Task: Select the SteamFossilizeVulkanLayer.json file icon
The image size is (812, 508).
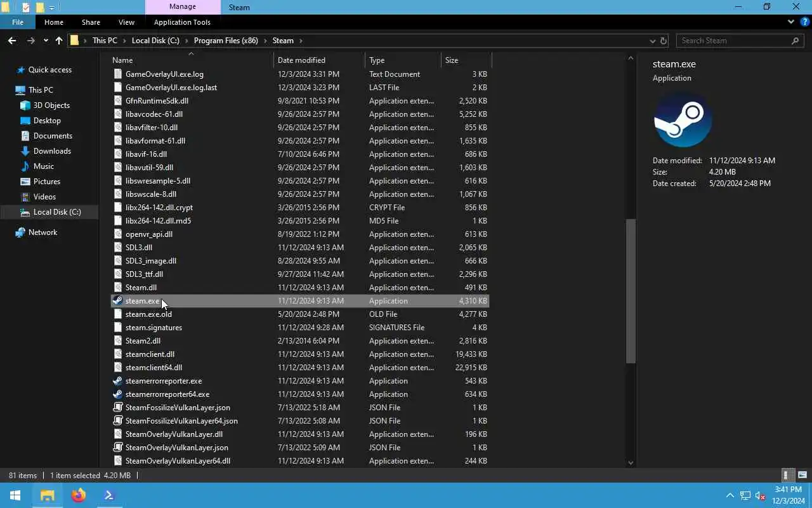Action: [x=117, y=408]
